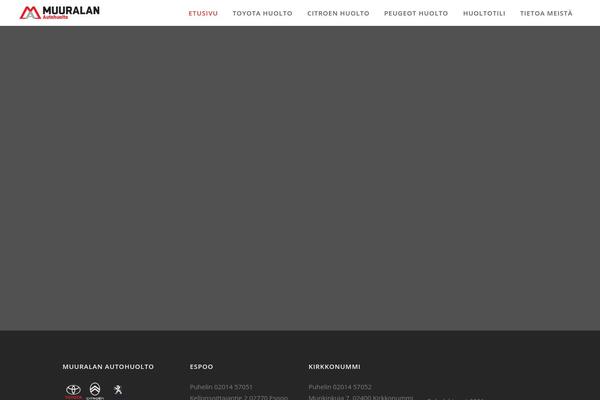The height and width of the screenshot is (400, 600).
Task: Click the Peugeot lion logo in footer
Action: pyautogui.click(x=118, y=390)
